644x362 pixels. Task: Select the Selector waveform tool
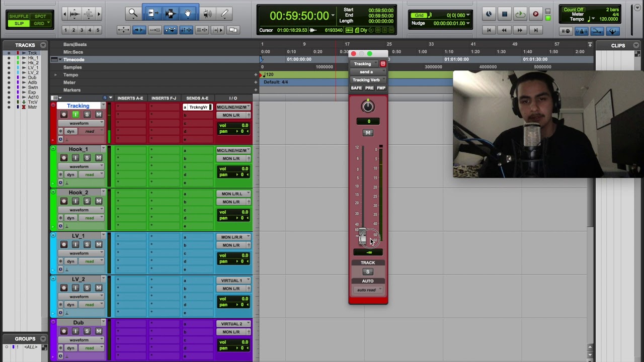click(x=170, y=14)
